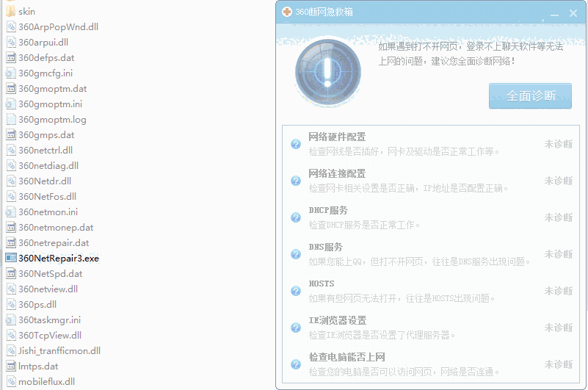The width and height of the screenshot is (588, 390).
Task: Click the 360NetRepair3.exe application icon
Action: (11, 258)
